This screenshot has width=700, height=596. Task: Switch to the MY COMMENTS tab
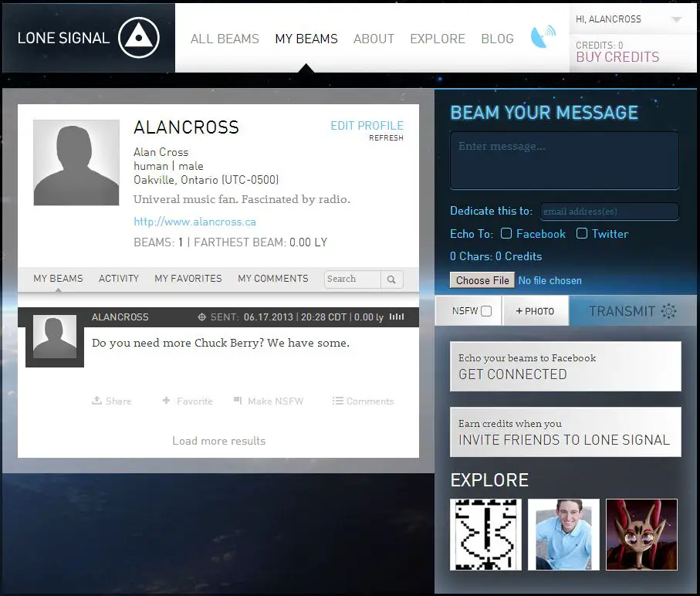pos(272,279)
